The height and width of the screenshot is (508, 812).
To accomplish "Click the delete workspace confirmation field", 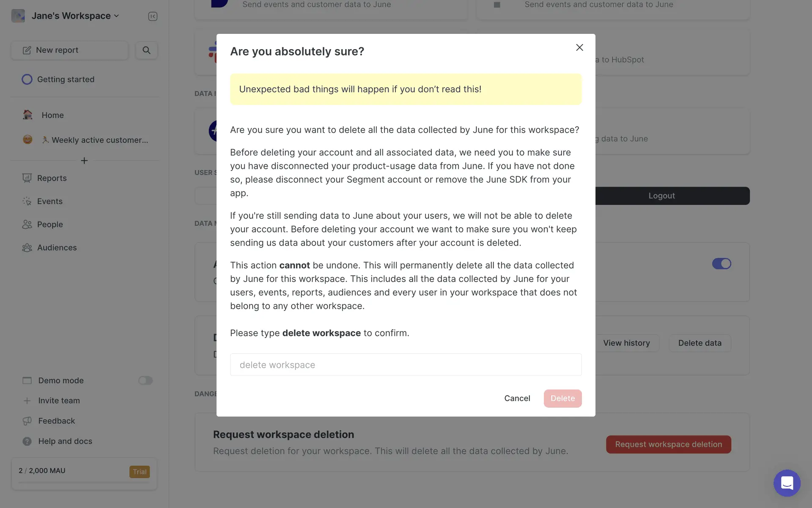I will pyautogui.click(x=406, y=365).
